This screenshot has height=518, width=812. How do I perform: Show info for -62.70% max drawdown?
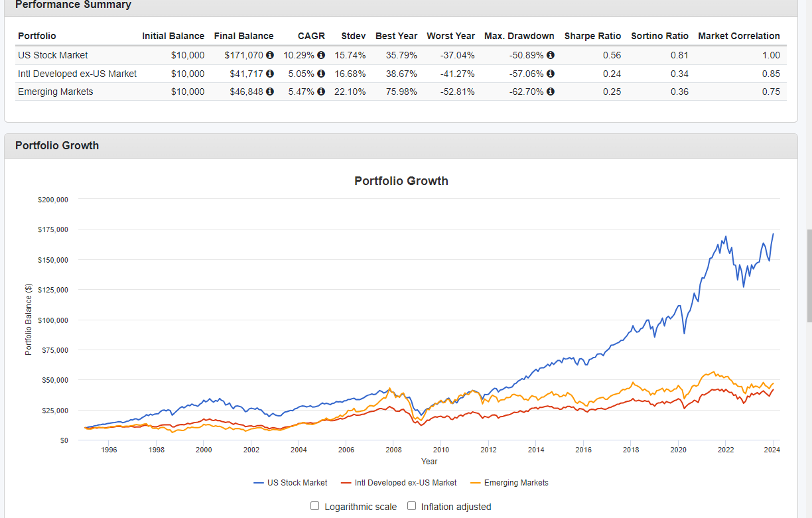(551, 92)
